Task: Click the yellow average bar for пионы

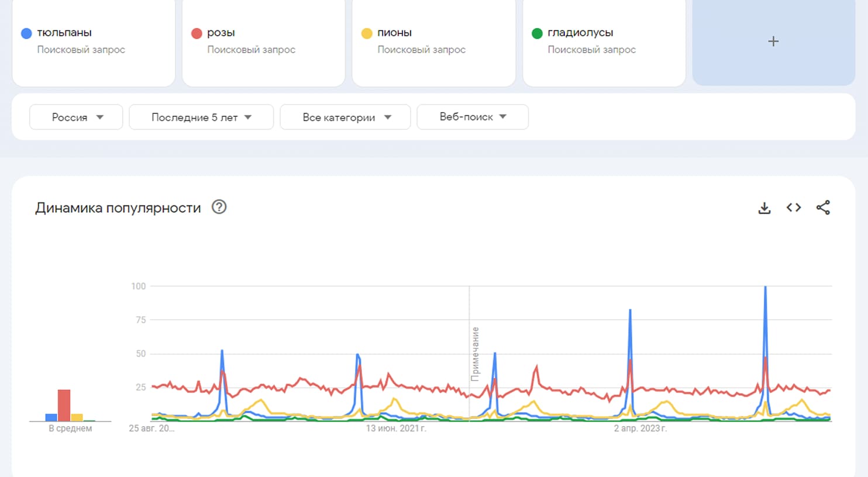Action: (x=77, y=417)
